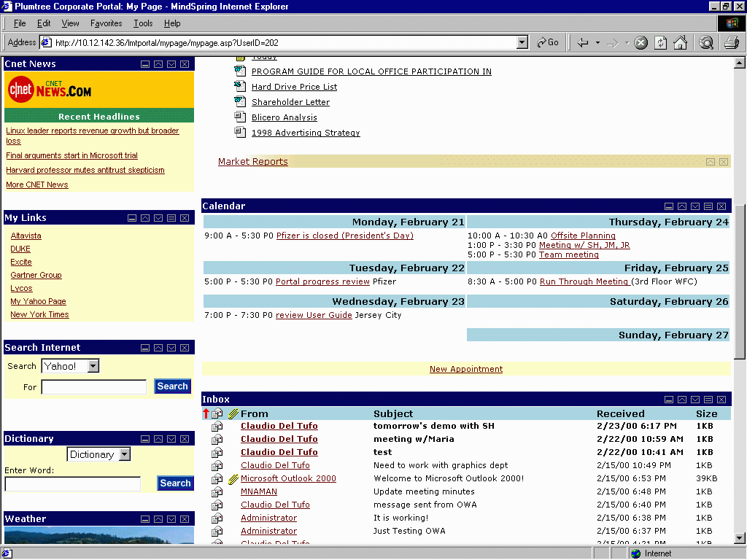Open the Edit menu
Image resolution: width=747 pixels, height=560 pixels.
[x=44, y=23]
